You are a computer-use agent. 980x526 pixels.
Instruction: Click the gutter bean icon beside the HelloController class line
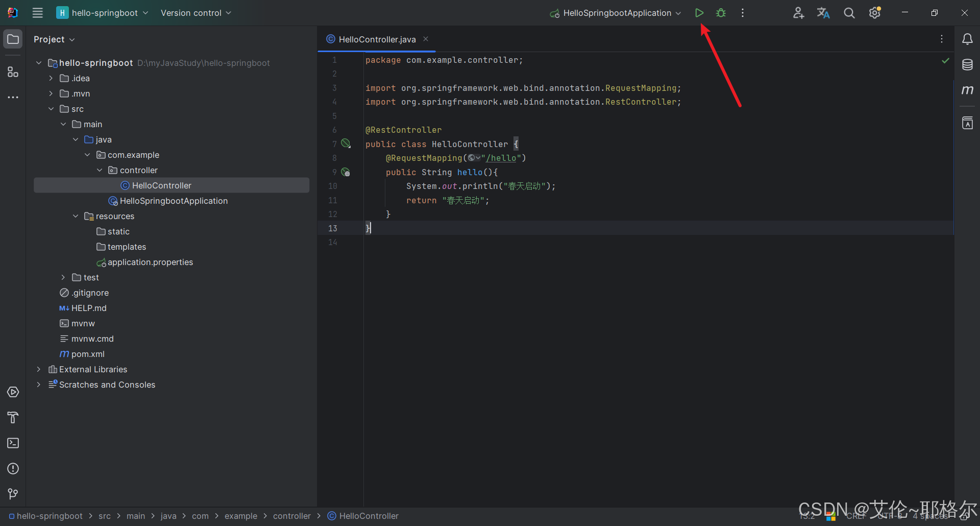point(346,144)
